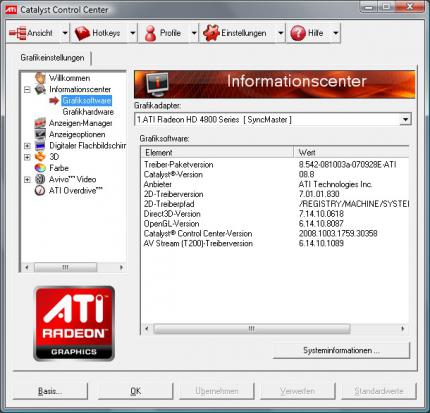Select the Catalyst Control Center-Version row

(x=275, y=233)
